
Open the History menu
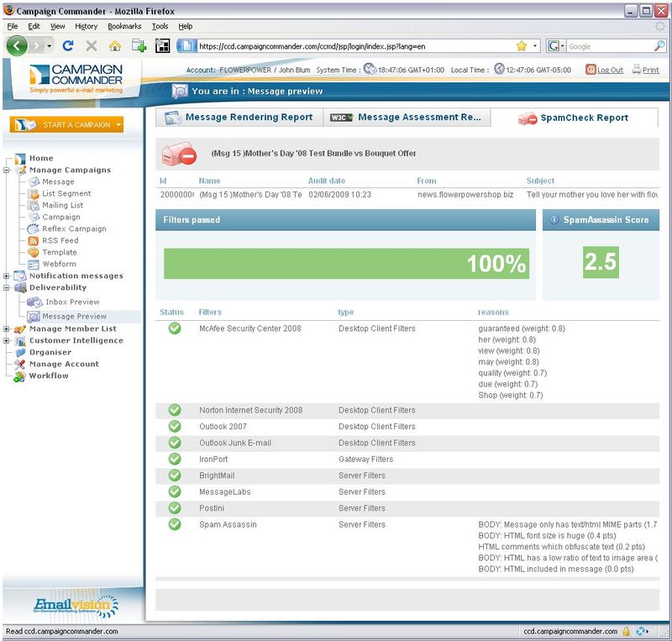click(x=87, y=26)
